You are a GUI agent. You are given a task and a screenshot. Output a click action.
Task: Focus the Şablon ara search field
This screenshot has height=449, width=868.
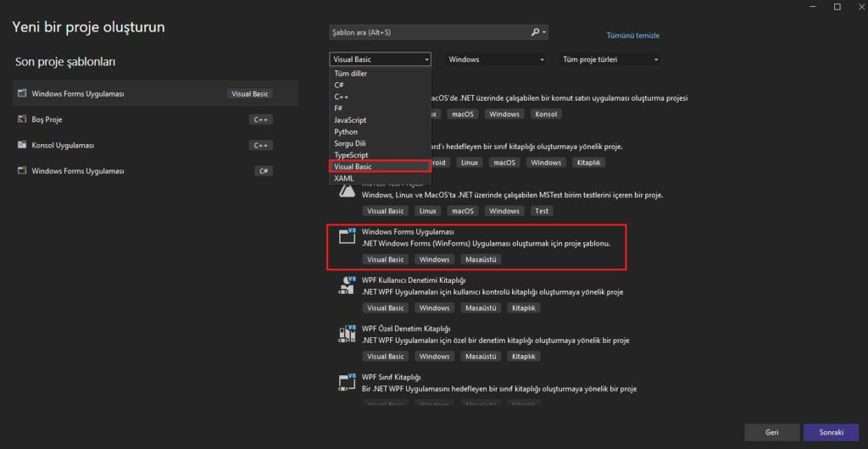[x=428, y=32]
